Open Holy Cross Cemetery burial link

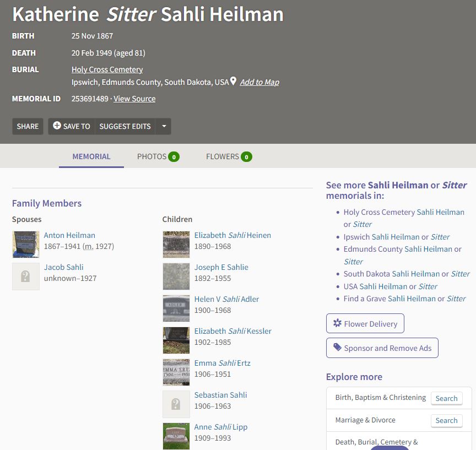coord(107,69)
